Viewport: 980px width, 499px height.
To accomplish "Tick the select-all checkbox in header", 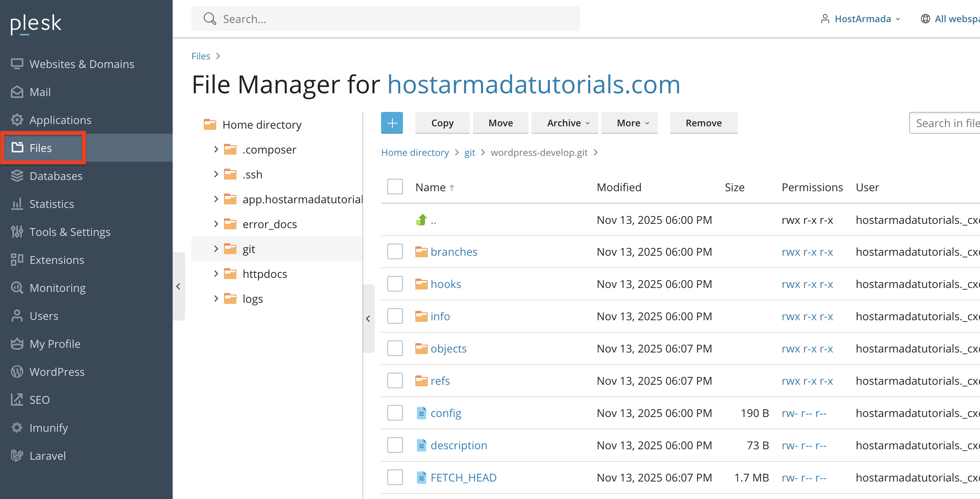I will 395,187.
